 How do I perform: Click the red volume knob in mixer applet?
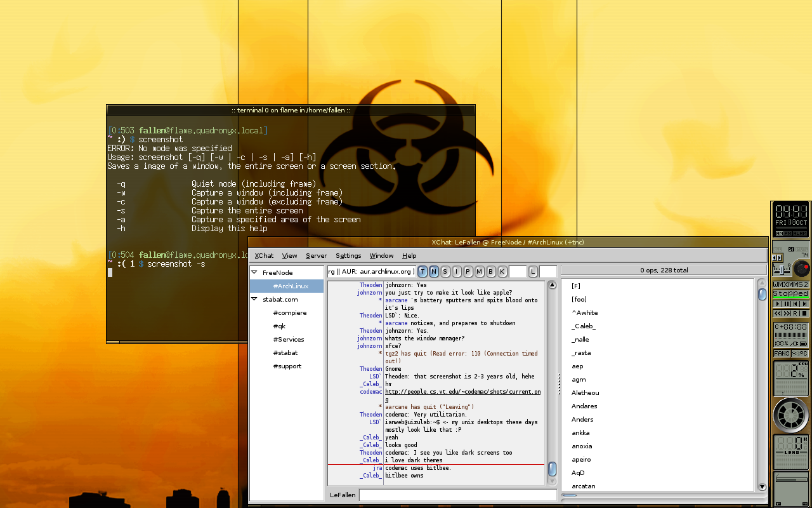click(801, 268)
